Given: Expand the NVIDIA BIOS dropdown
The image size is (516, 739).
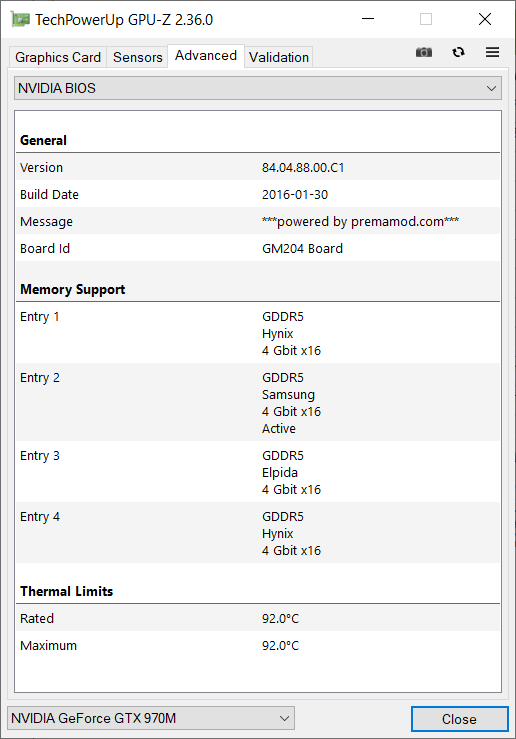Looking at the screenshot, I should point(258,88).
